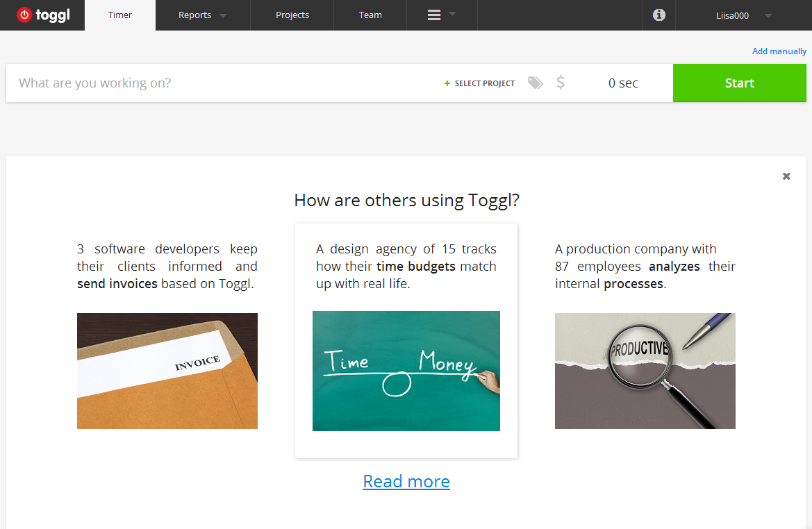This screenshot has height=529, width=812.
Task: Open the tags icon in timer bar
Action: [x=536, y=83]
